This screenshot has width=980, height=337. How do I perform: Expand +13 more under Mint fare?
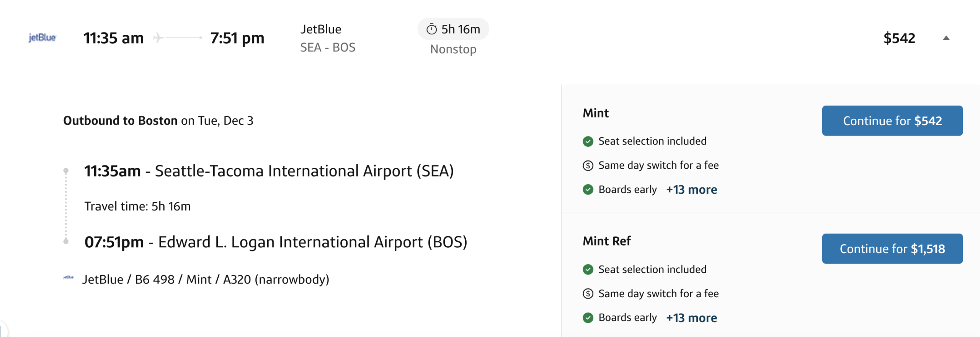(x=692, y=190)
